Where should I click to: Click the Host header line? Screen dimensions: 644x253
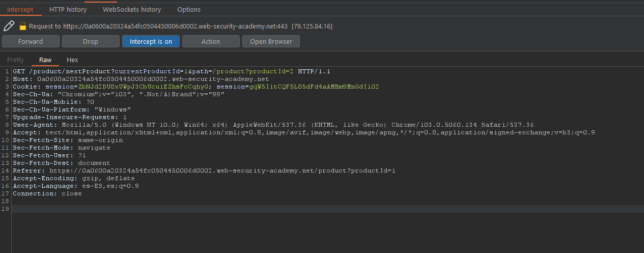click(x=141, y=79)
